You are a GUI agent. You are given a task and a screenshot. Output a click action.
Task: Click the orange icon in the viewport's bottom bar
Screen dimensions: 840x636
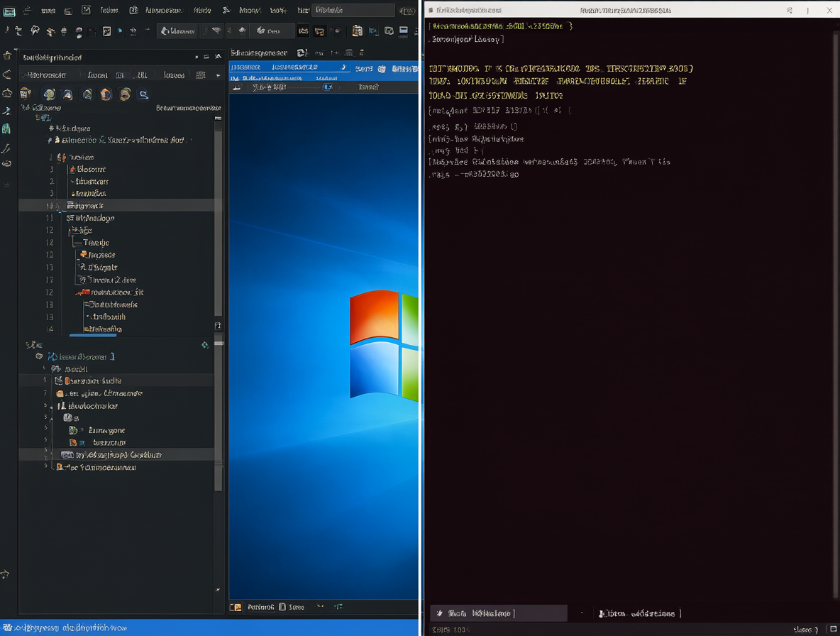tap(236, 607)
